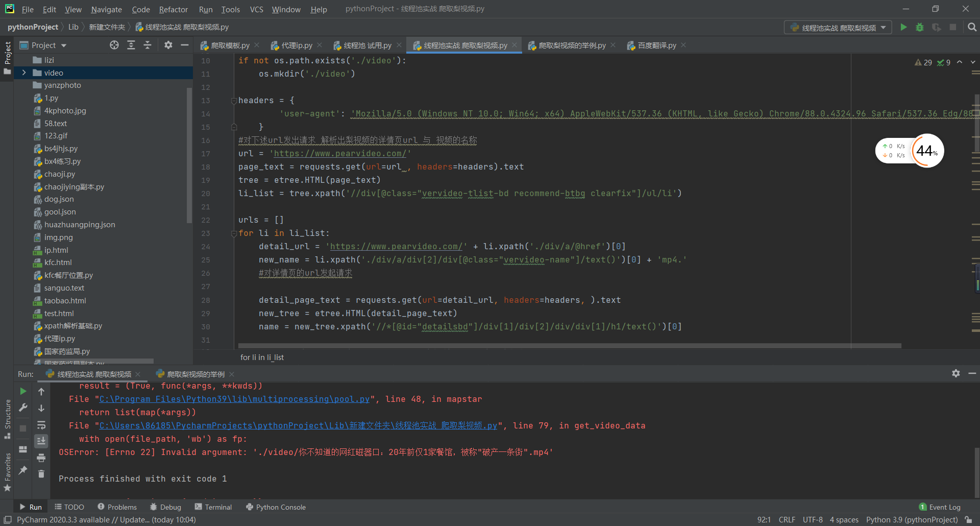
Task: Expand the video folder
Action: [23, 73]
